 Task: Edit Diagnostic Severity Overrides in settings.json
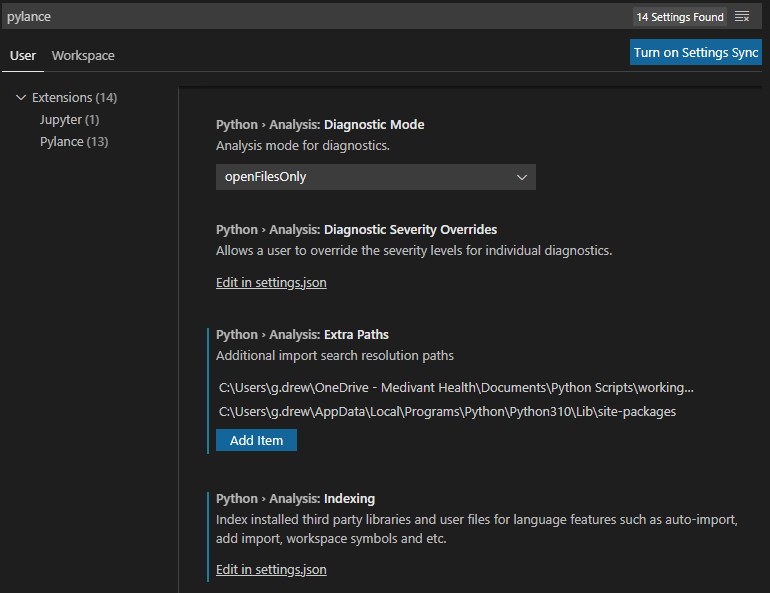(271, 283)
